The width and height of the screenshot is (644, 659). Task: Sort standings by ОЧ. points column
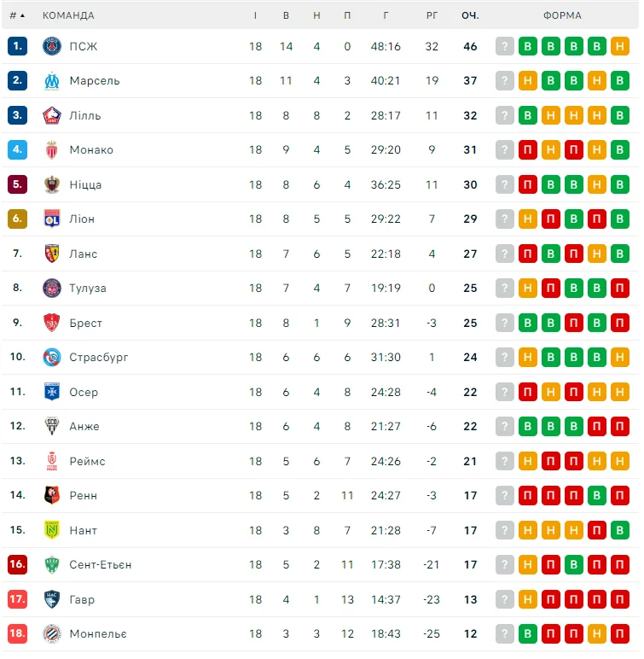pos(470,15)
